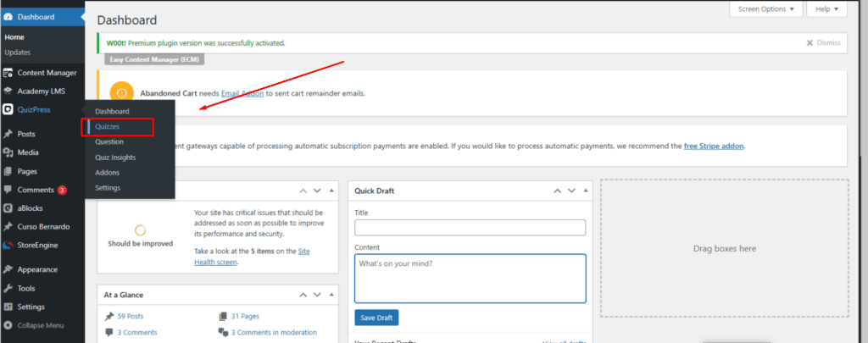This screenshot has width=868, height=343.
Task: Open the 3 Comments link
Action: 136,333
